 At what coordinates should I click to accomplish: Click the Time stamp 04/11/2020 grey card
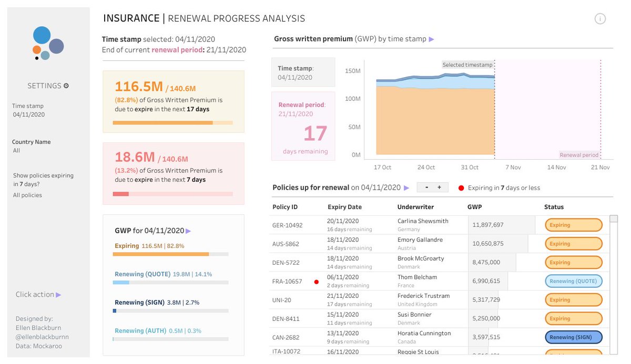303,72
